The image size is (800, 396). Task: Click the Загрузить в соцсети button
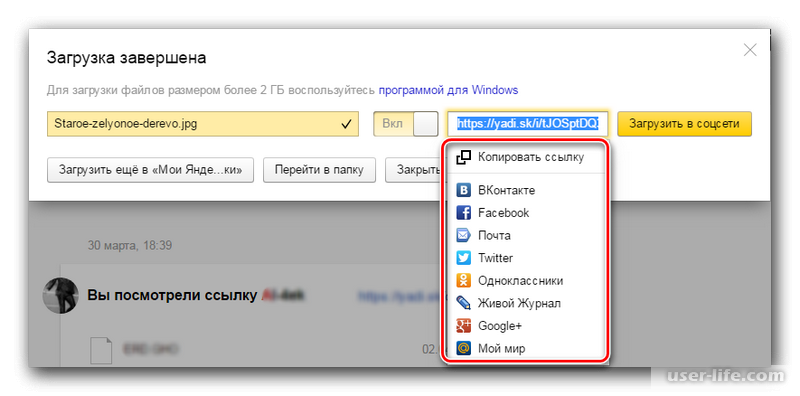click(x=684, y=124)
